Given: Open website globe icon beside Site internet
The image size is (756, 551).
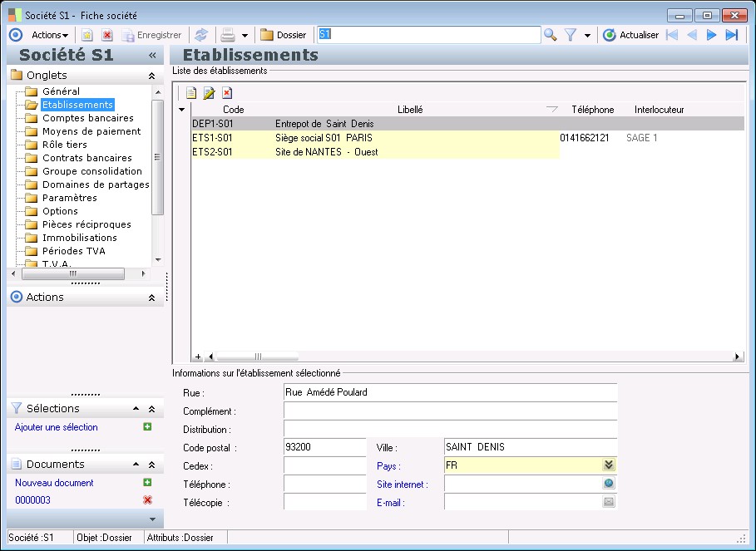Looking at the screenshot, I should (609, 484).
